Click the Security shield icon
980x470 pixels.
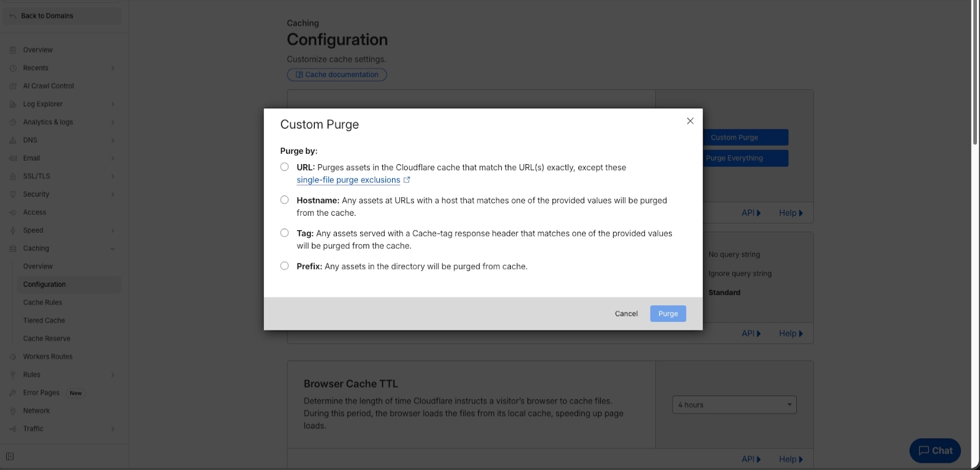(13, 194)
